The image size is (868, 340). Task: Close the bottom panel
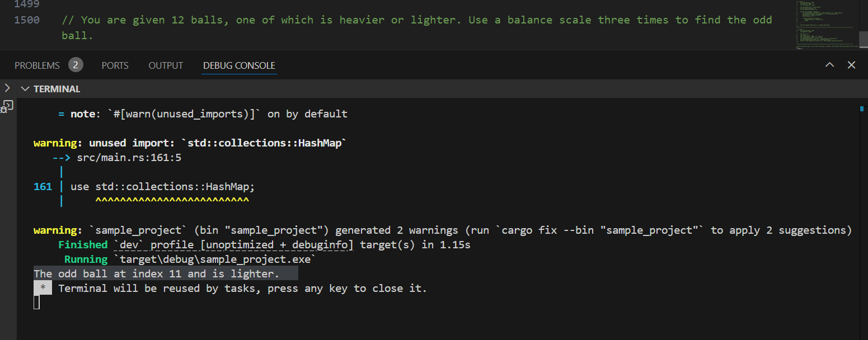click(x=851, y=65)
